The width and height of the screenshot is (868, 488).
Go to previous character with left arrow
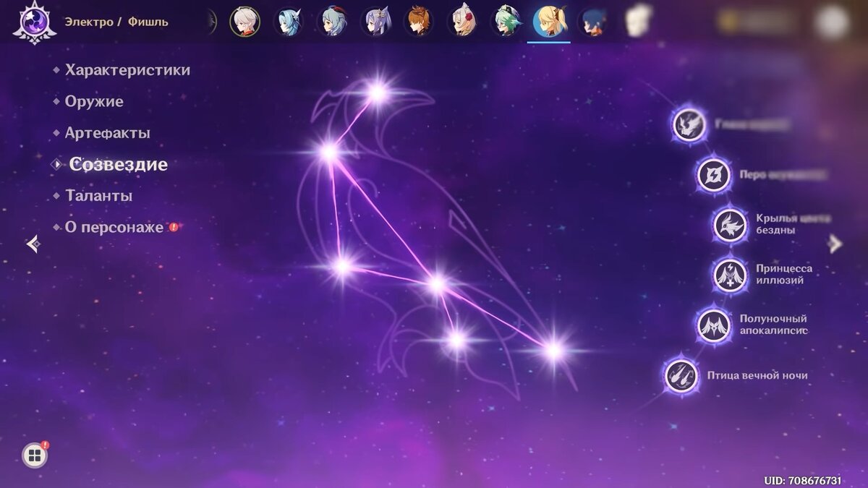pyautogui.click(x=33, y=244)
